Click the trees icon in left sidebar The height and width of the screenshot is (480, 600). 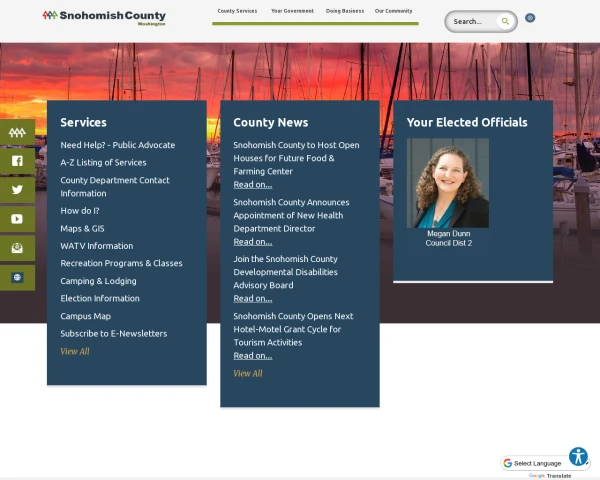pyautogui.click(x=17, y=132)
